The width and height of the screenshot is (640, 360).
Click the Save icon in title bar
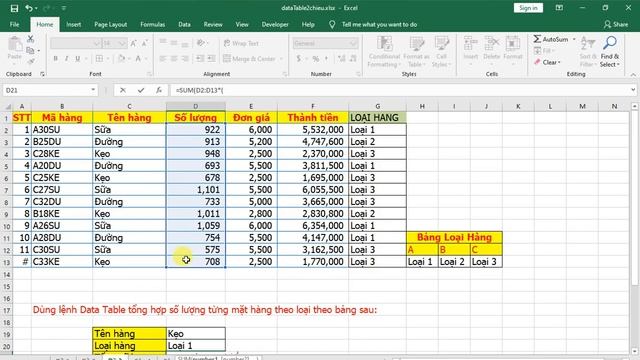[x=14, y=8]
